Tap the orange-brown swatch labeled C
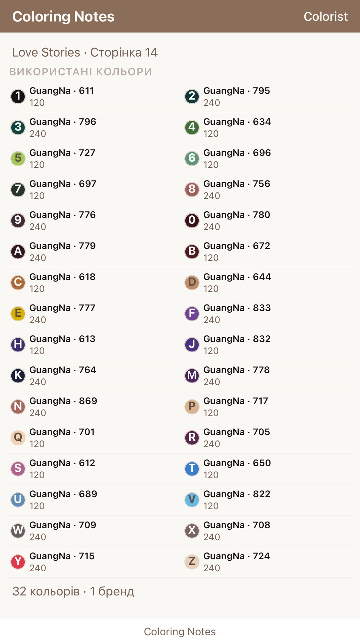360x644 pixels. point(18,282)
